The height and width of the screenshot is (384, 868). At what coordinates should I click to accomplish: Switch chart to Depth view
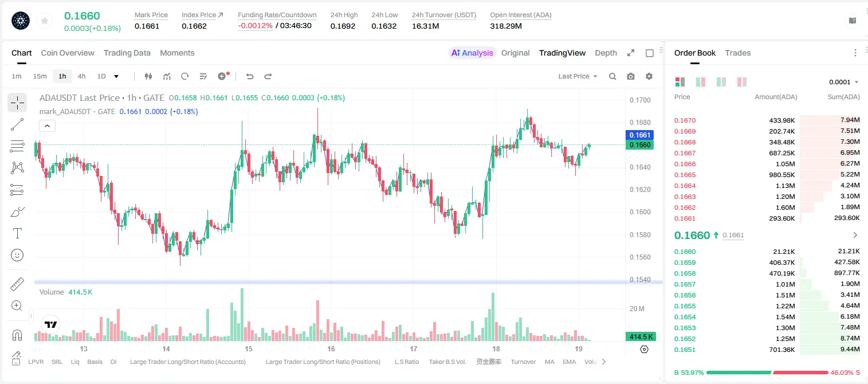click(x=606, y=53)
